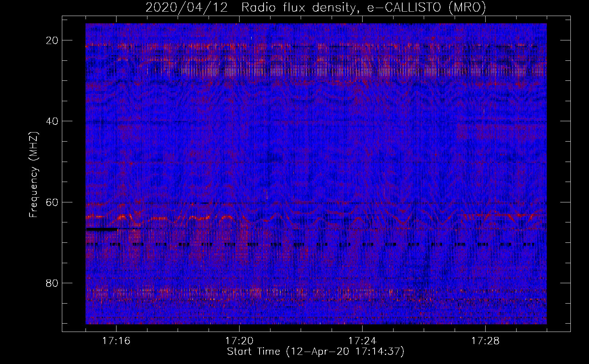Click the '17:16' time tick label

(x=116, y=341)
